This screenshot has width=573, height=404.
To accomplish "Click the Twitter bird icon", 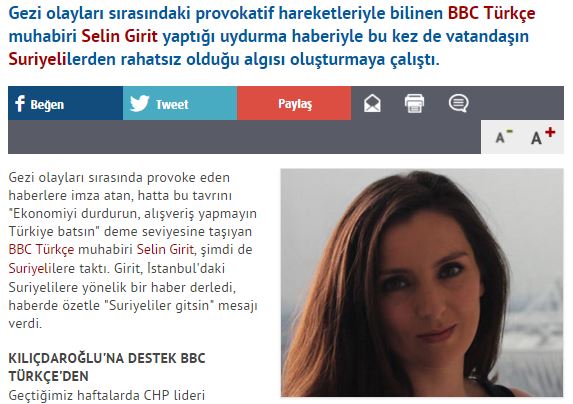I will 140,103.
